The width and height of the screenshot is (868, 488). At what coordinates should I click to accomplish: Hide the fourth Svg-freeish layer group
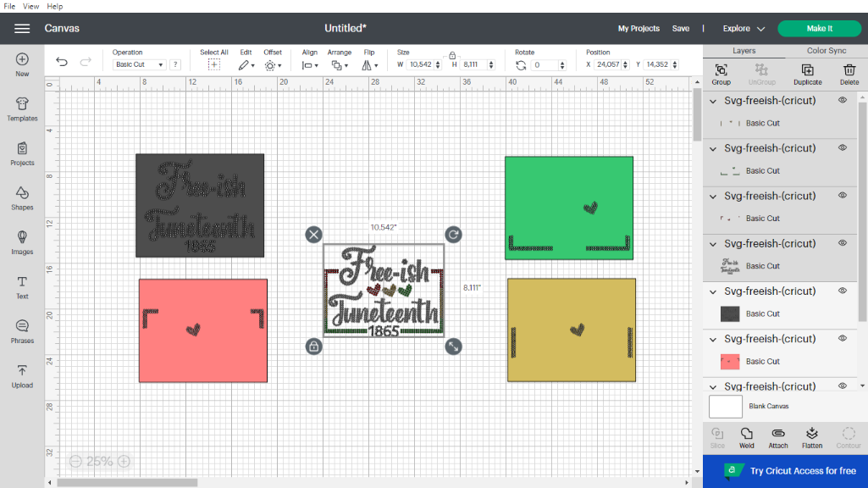[x=842, y=243]
